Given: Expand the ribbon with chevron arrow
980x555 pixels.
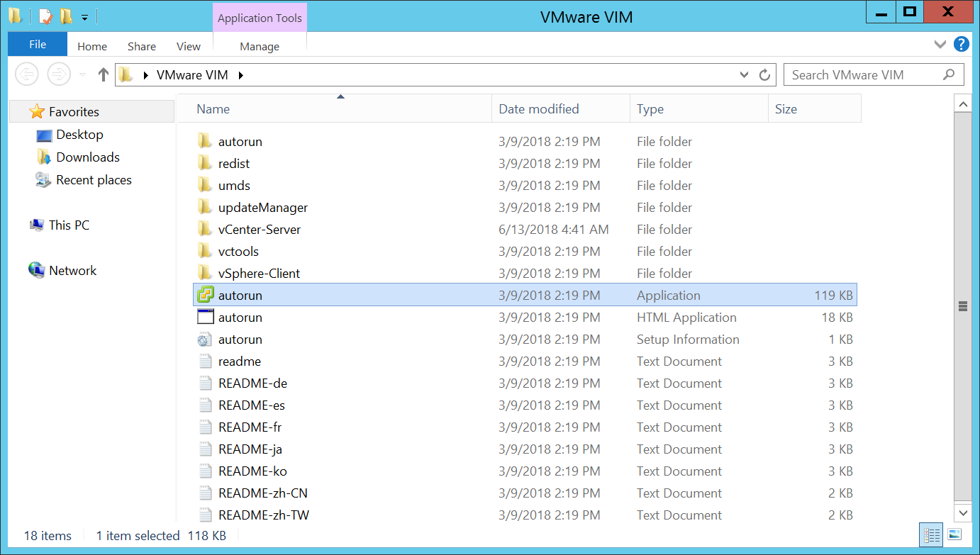Looking at the screenshot, I should click(940, 45).
